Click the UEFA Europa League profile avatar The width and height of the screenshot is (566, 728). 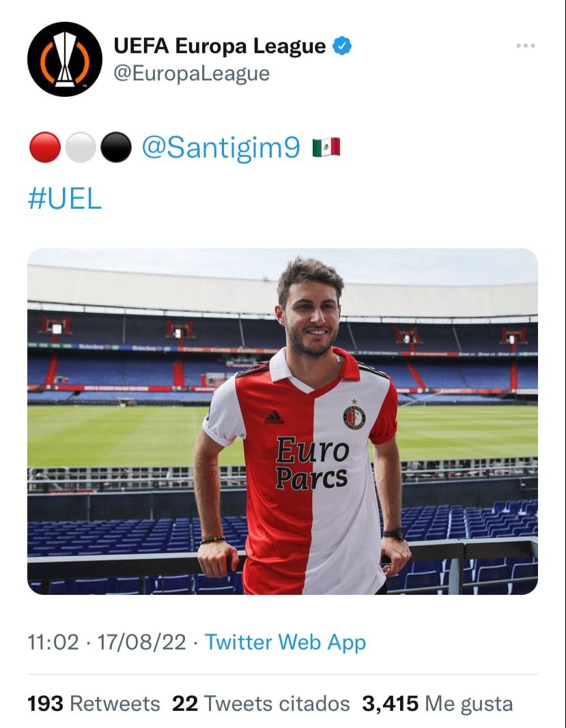tap(64, 59)
